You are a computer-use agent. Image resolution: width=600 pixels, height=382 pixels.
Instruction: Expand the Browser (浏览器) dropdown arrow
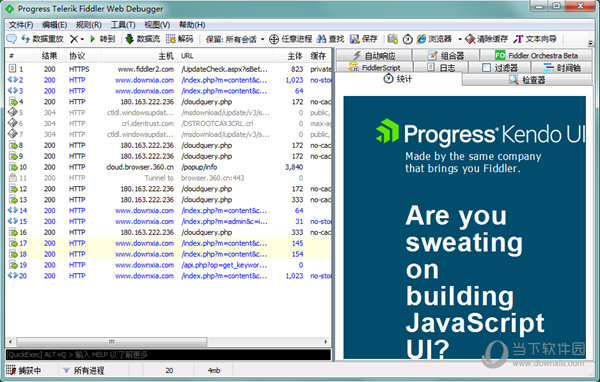point(460,39)
